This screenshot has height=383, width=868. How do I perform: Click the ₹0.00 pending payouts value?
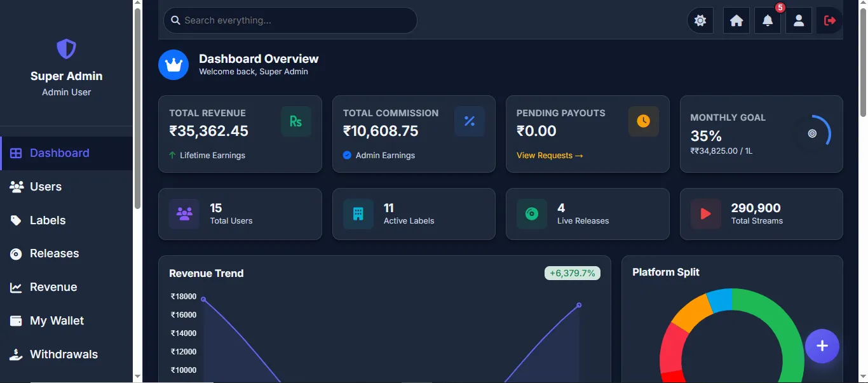(x=536, y=131)
